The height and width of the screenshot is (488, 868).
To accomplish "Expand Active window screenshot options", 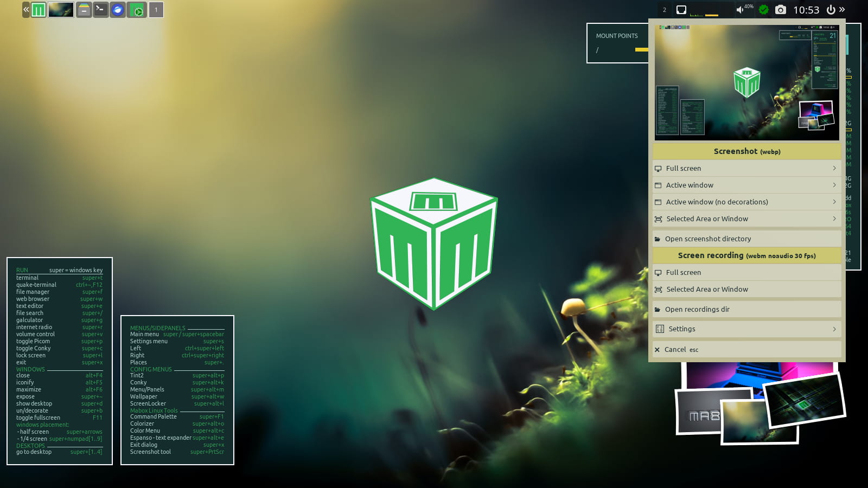I will click(834, 185).
